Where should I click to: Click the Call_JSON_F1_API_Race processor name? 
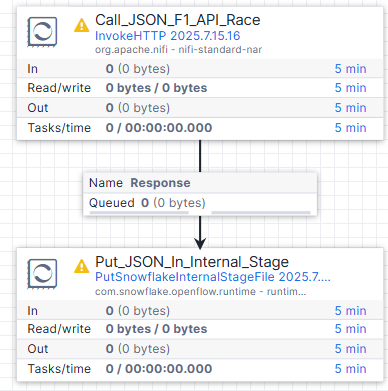tap(178, 20)
